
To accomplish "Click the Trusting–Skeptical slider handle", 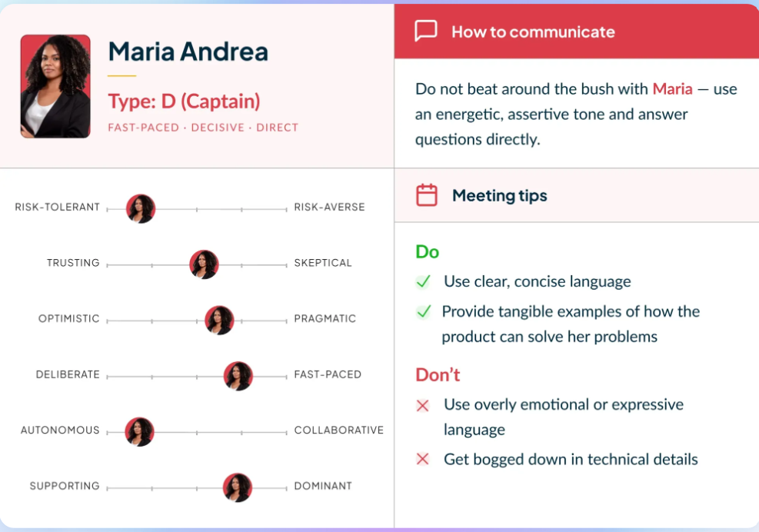I will 204,264.
